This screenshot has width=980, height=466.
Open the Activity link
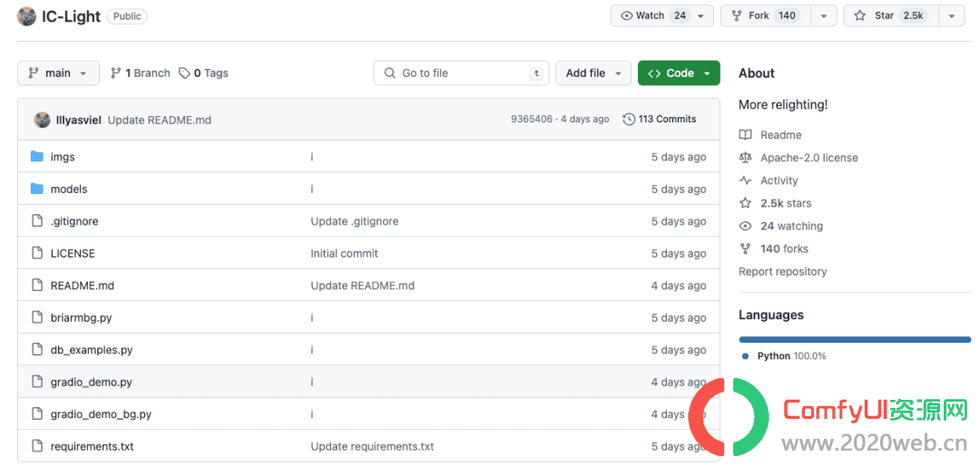click(779, 180)
